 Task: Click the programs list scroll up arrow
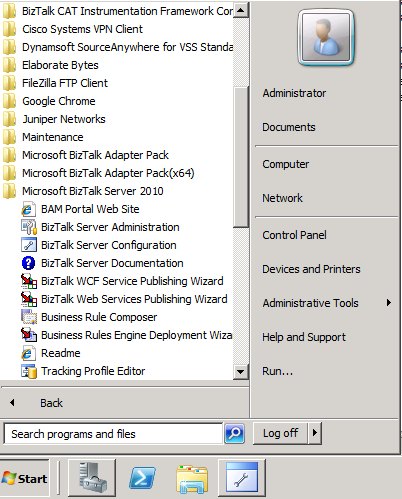click(x=240, y=11)
